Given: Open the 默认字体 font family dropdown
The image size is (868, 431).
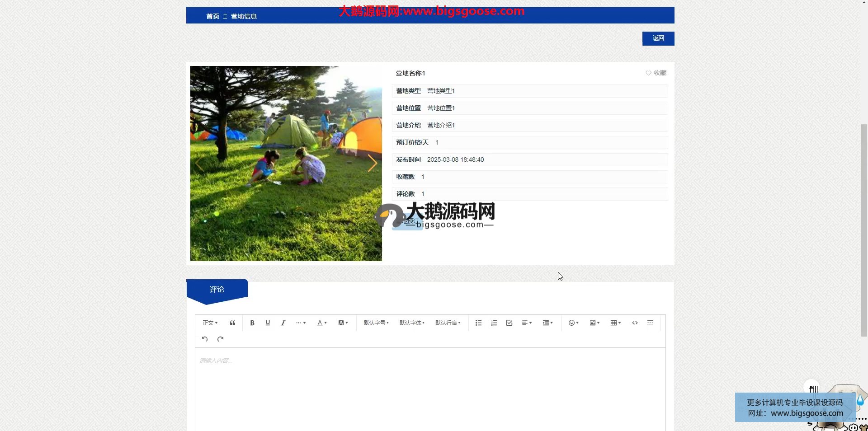Looking at the screenshot, I should [x=412, y=323].
